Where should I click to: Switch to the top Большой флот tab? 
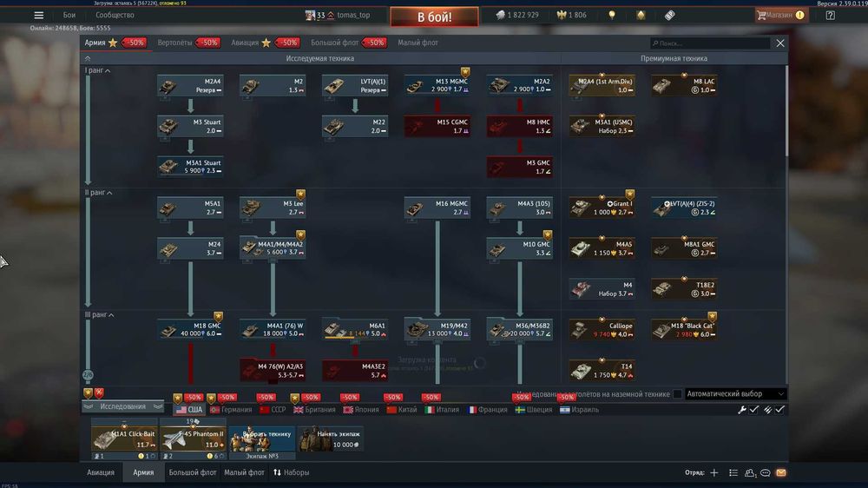334,43
